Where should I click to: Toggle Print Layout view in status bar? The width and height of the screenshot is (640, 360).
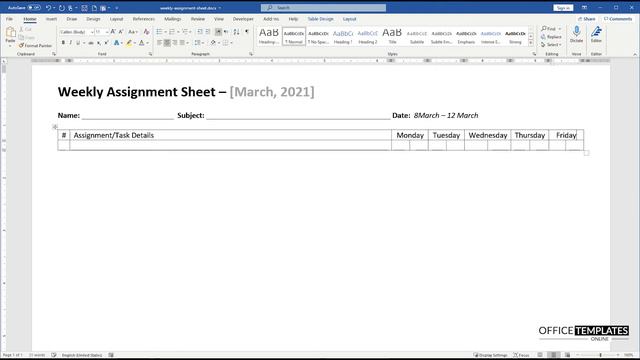pyautogui.click(x=553, y=355)
